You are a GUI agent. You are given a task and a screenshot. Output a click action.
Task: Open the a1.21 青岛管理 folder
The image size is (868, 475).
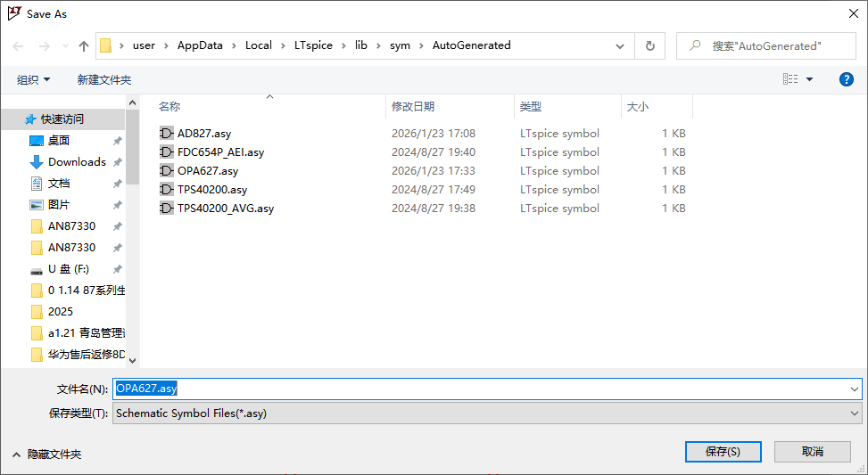[x=87, y=333]
